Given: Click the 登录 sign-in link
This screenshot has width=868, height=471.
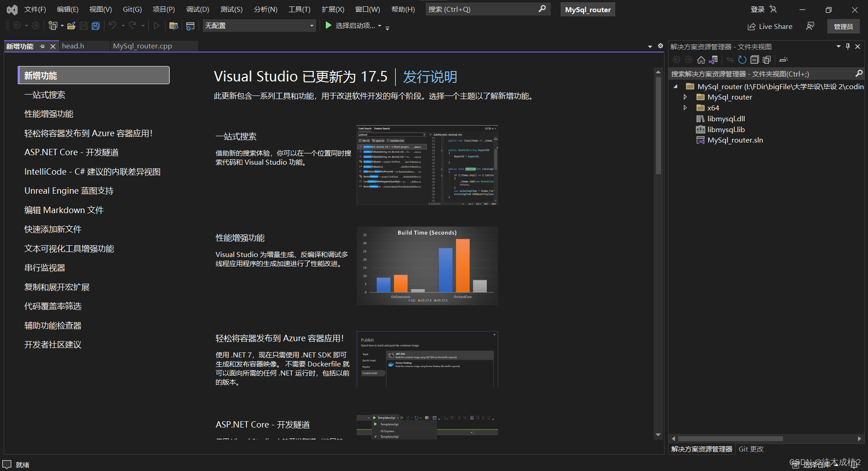Looking at the screenshot, I should click(x=757, y=9).
